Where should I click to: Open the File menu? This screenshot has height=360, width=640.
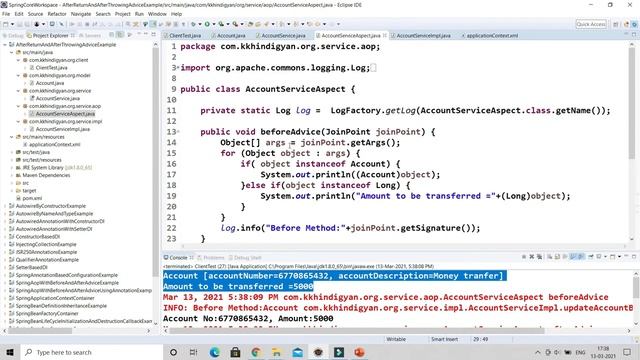click(6, 14)
